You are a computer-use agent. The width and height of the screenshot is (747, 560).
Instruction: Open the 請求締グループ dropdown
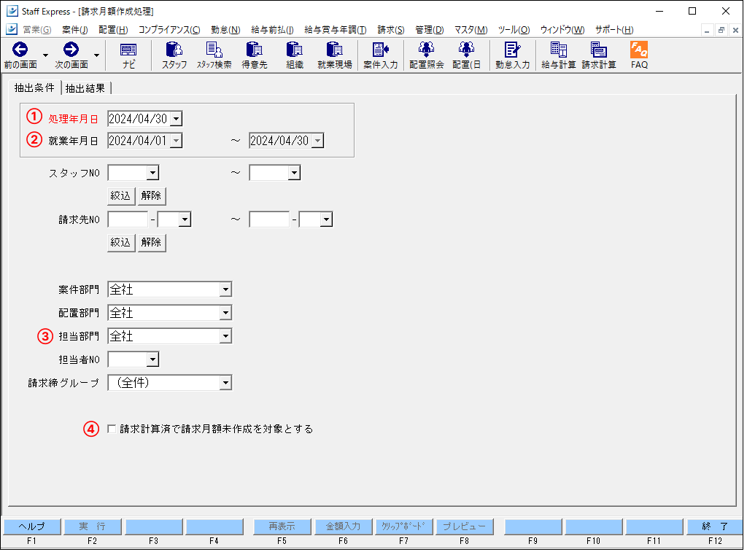point(225,383)
